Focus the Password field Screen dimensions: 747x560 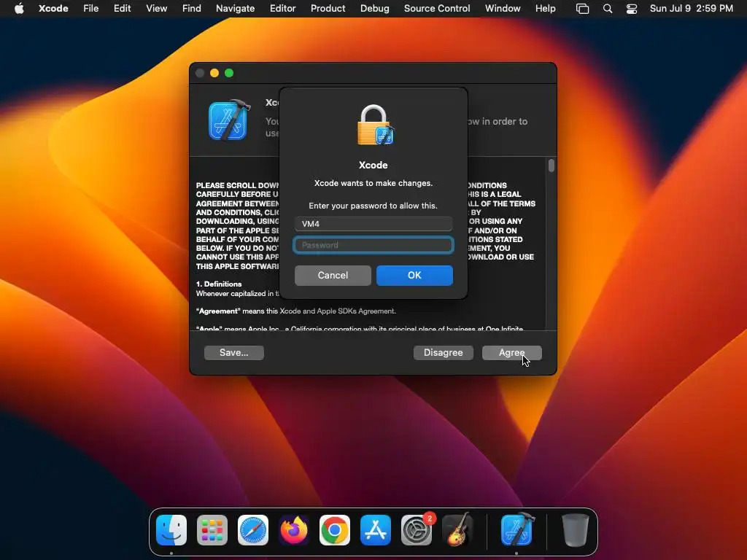(373, 245)
